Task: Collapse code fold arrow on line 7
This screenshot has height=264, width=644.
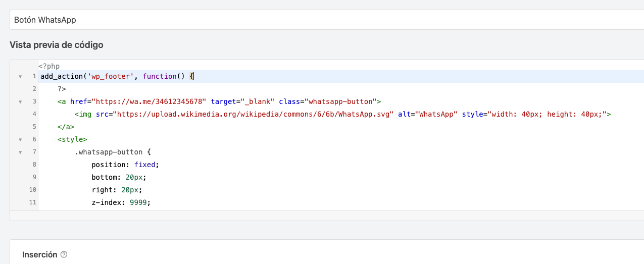Action: point(20,152)
